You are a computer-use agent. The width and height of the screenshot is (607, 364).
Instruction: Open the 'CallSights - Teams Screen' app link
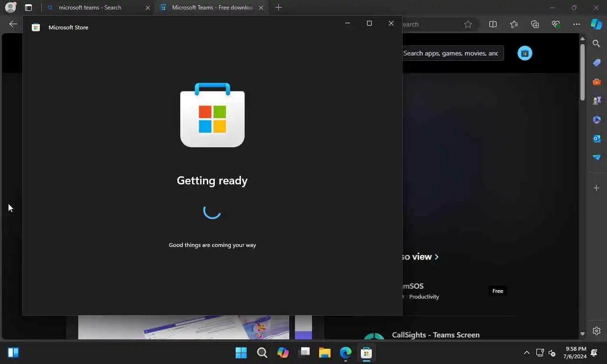436,335
